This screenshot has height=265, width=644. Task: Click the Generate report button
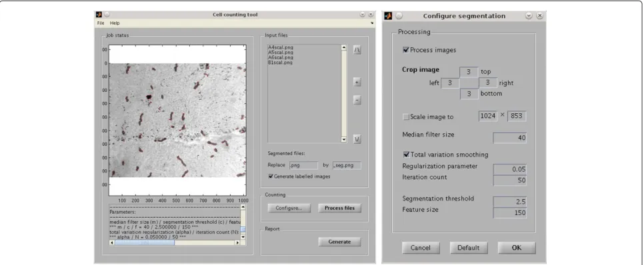[x=339, y=242]
